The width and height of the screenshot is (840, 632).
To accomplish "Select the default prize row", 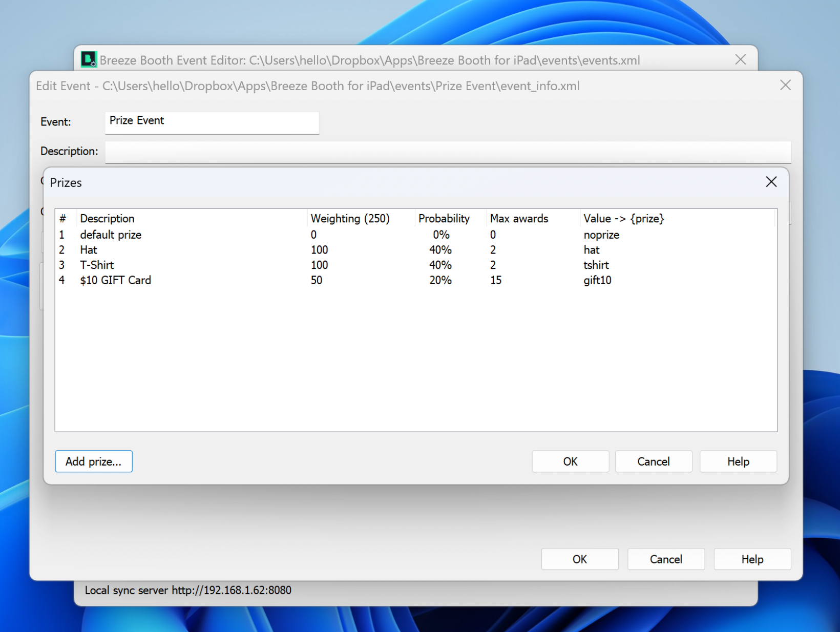I will click(x=111, y=235).
